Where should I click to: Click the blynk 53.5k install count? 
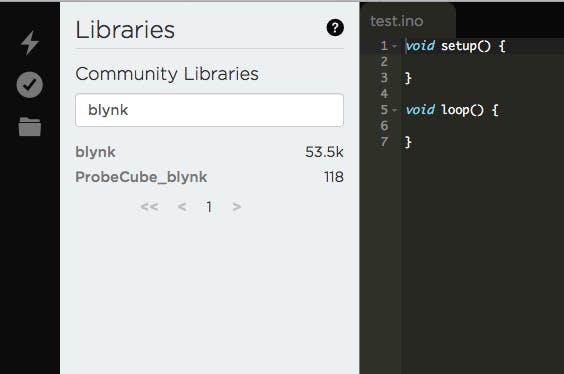coord(324,152)
